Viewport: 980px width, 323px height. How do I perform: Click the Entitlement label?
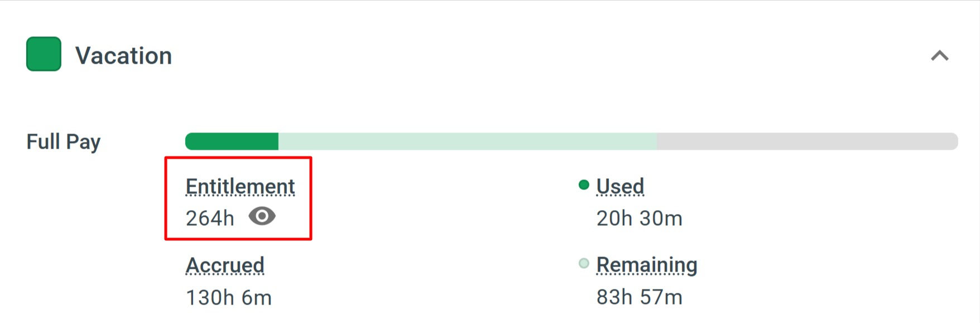[x=240, y=187]
